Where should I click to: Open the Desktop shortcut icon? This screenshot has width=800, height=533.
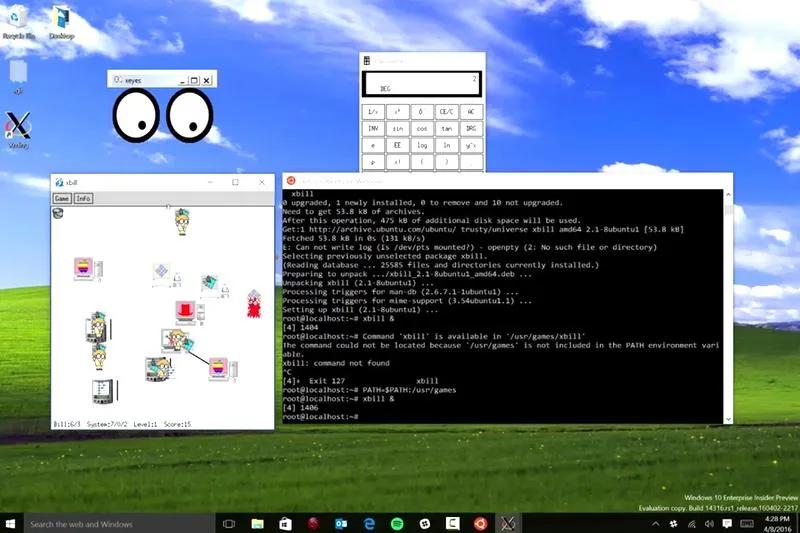61,22
